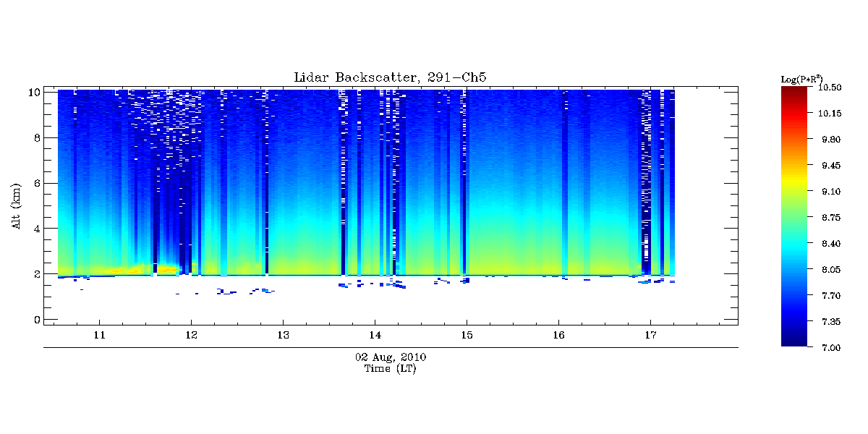Image resolution: width=868 pixels, height=434 pixels.
Task: Click the x-axis tick label '11'
Action: tap(99, 335)
